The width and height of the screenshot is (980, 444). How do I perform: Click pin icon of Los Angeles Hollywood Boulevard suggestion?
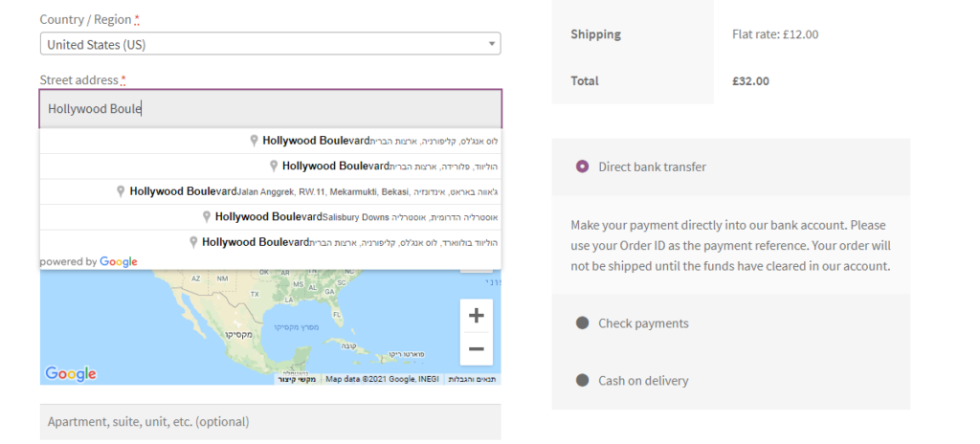(254, 142)
